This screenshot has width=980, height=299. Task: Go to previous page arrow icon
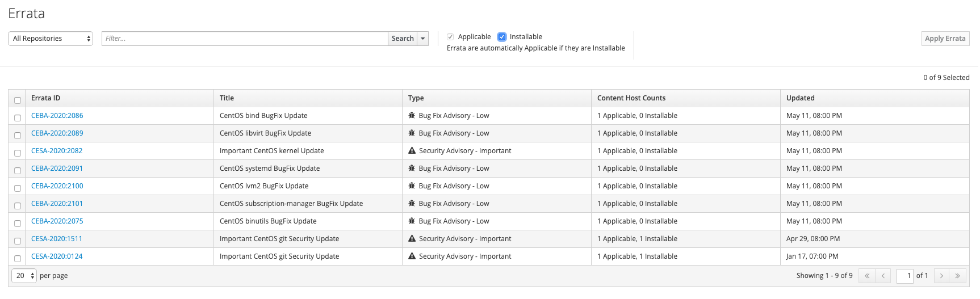[x=883, y=276]
